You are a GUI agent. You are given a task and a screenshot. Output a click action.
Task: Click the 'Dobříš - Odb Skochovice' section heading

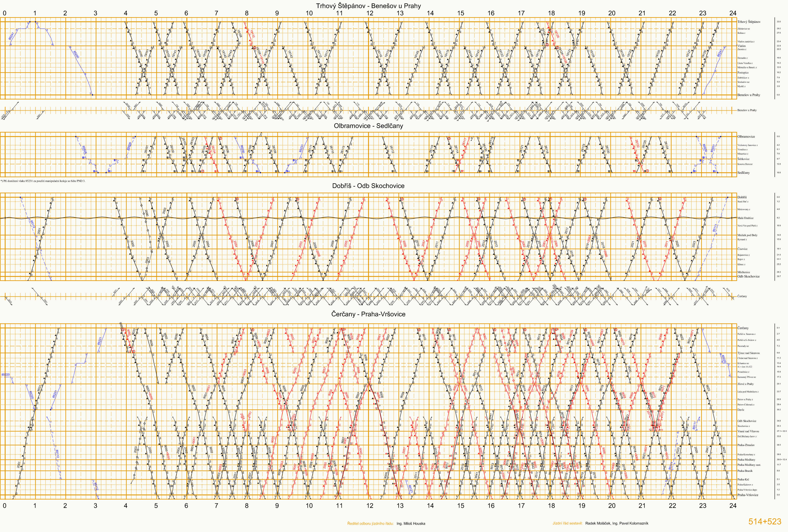368,186
